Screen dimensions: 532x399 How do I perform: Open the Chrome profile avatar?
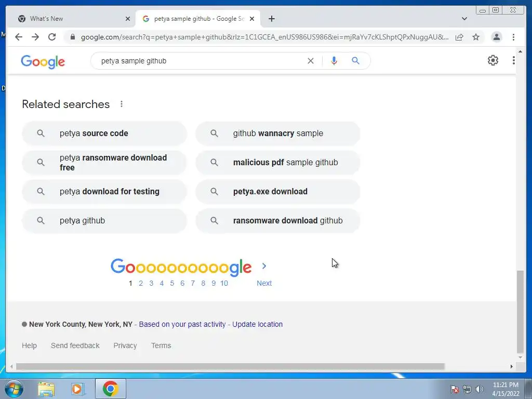point(496,37)
